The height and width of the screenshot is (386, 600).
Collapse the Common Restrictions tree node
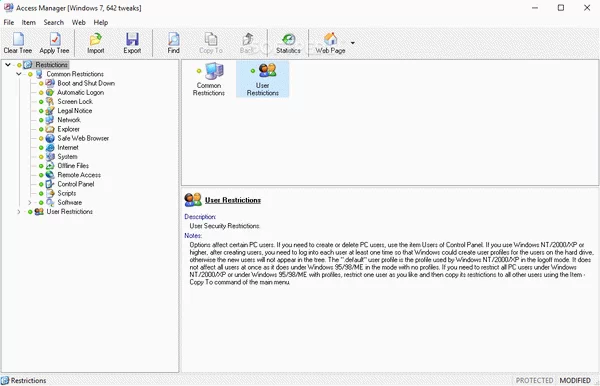[x=18, y=74]
